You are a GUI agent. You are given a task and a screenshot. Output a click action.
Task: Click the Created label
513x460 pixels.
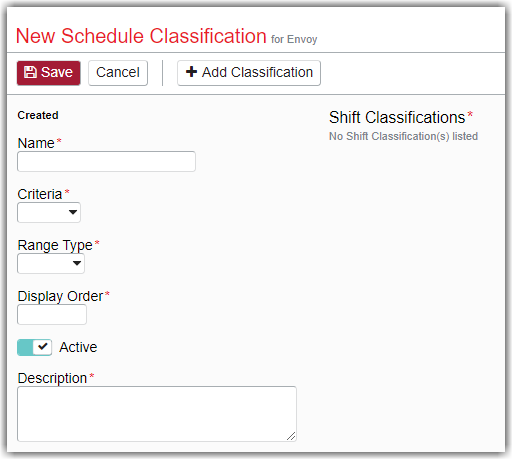38,115
